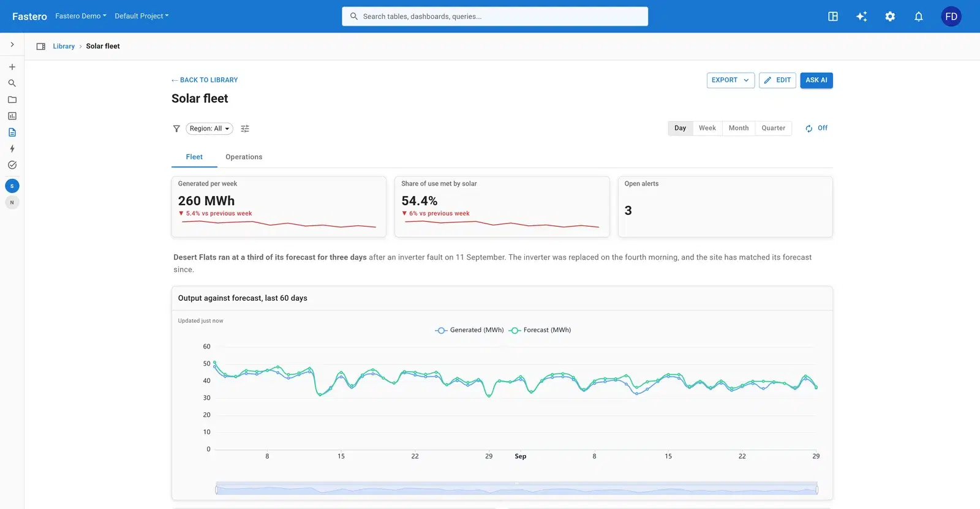Open the Region: All filter dropdown
This screenshot has height=509, width=980.
click(209, 129)
